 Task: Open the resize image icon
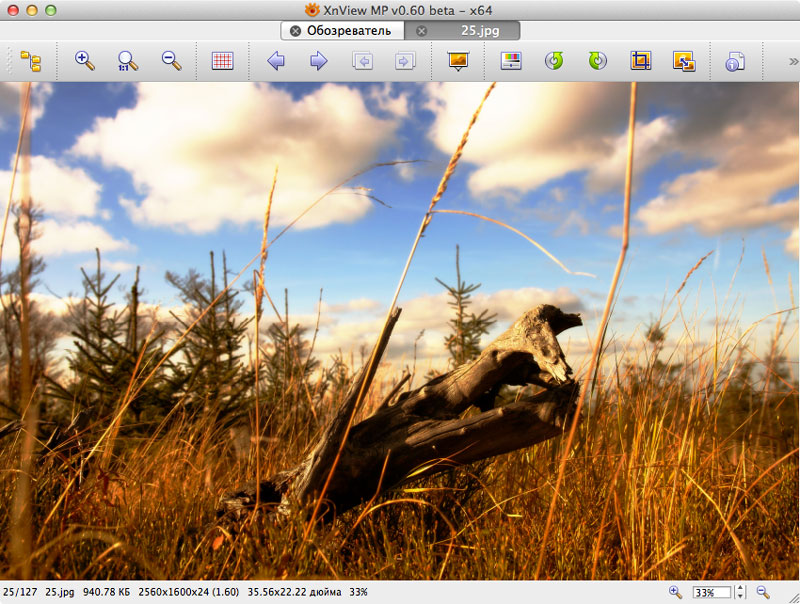[x=684, y=61]
